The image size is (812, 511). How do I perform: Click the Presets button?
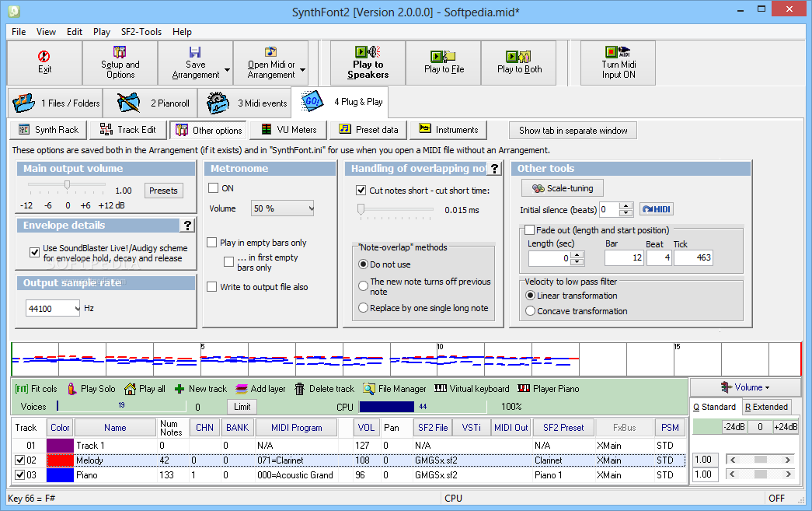pyautogui.click(x=163, y=191)
